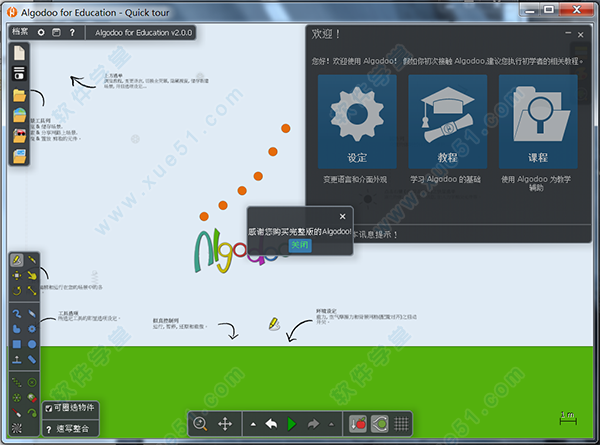Open the landscape scenes folder
The height and width of the screenshot is (445, 600).
19,115
